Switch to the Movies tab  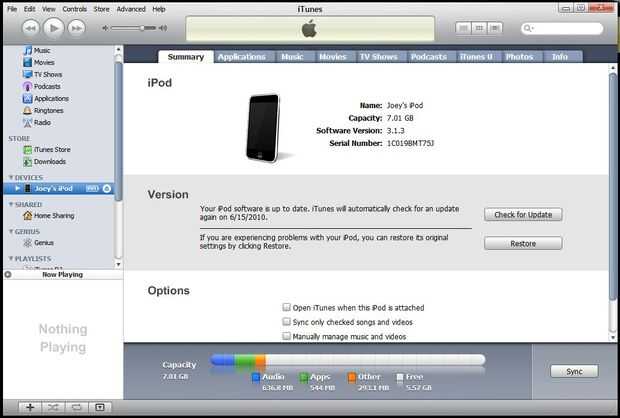click(x=333, y=57)
